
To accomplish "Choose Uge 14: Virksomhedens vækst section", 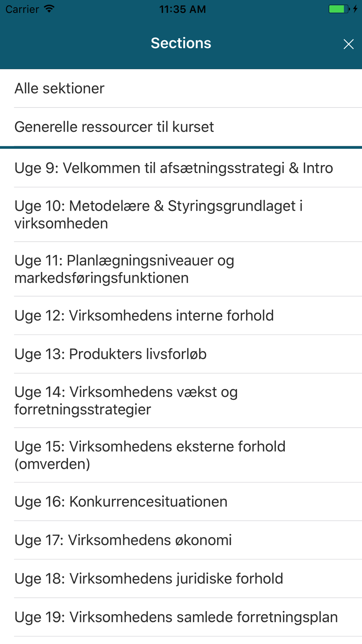I will [181, 401].
